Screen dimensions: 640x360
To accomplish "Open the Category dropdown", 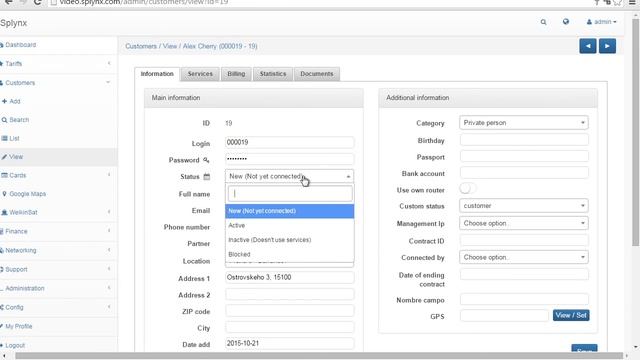I will [524, 123].
